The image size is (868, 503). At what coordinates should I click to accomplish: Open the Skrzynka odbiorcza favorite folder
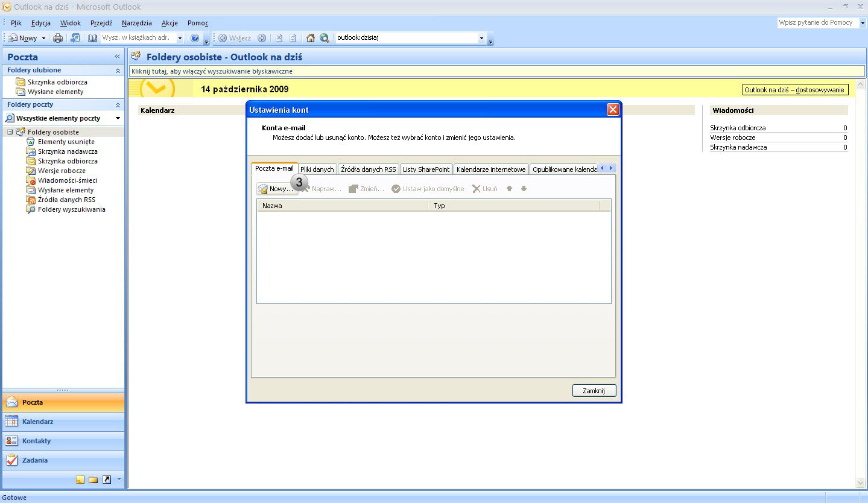pyautogui.click(x=57, y=82)
